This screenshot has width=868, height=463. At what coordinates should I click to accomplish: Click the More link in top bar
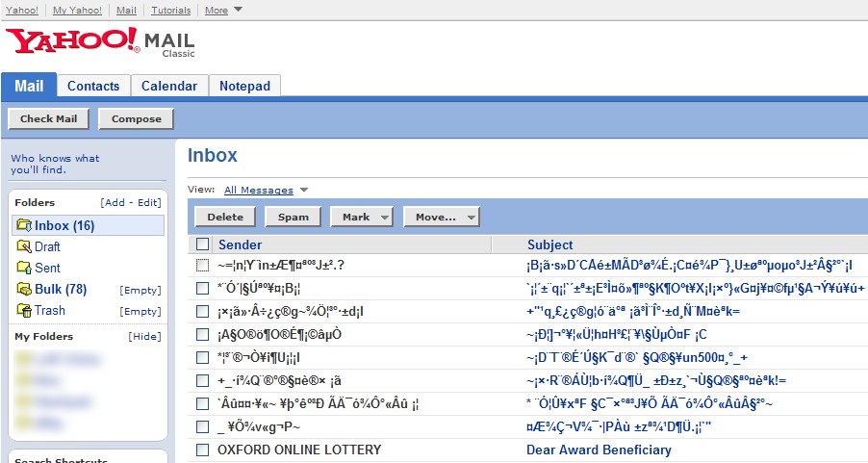point(216,10)
